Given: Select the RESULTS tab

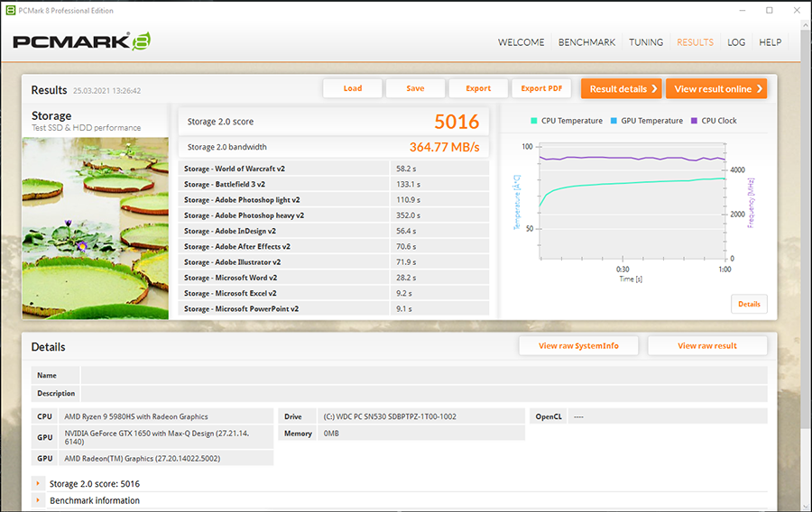Looking at the screenshot, I should click(695, 42).
